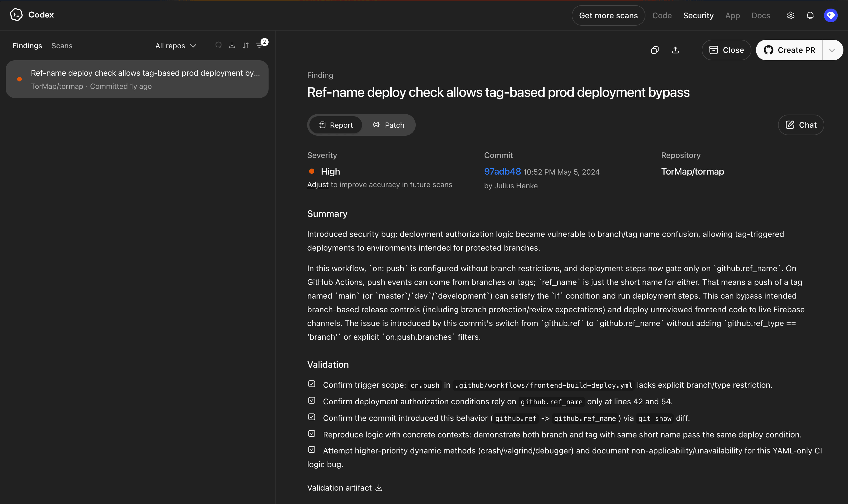Viewport: 848px width, 504px height.
Task: Expand the All repos dropdown
Action: [x=176, y=45]
